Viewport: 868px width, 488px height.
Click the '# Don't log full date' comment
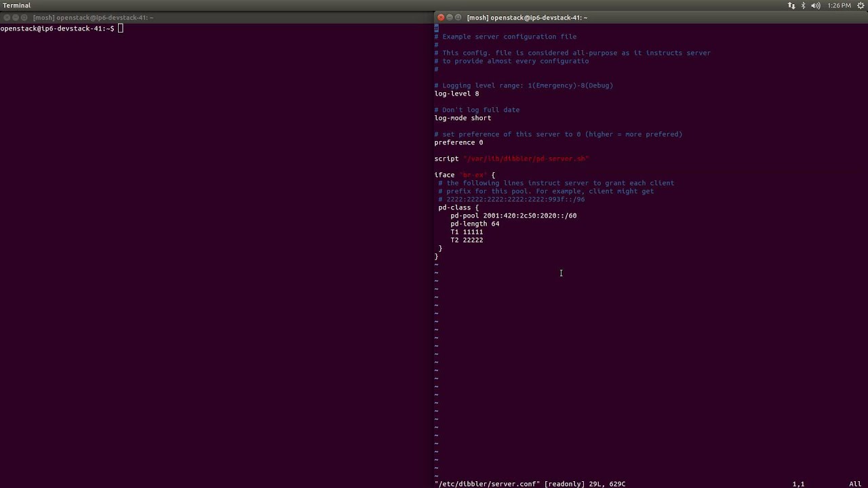point(477,110)
